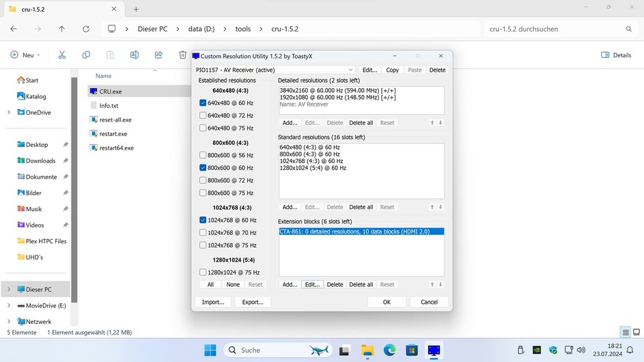This screenshot has height=362, width=644.
Task: Open the Windows Start menu
Action: pos(210,350)
